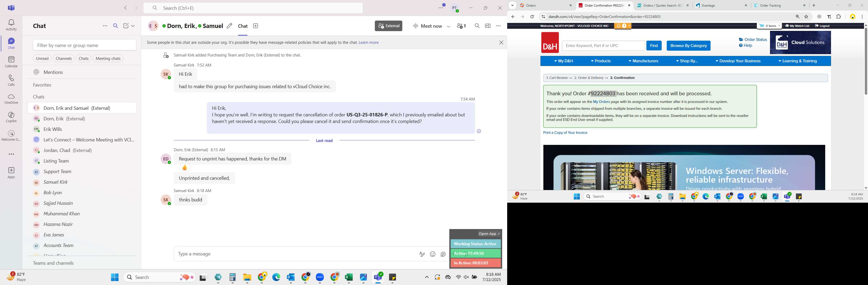The height and width of the screenshot is (285, 868).
Task: Select the Chat tab in conversation header
Action: [242, 26]
